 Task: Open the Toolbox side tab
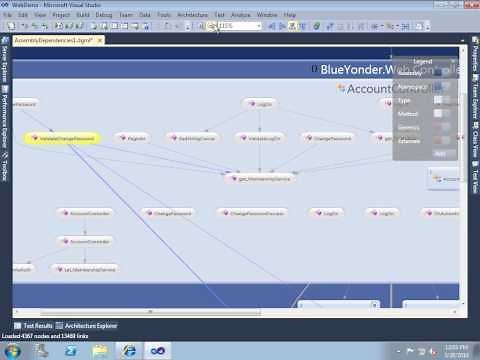coord(5,167)
